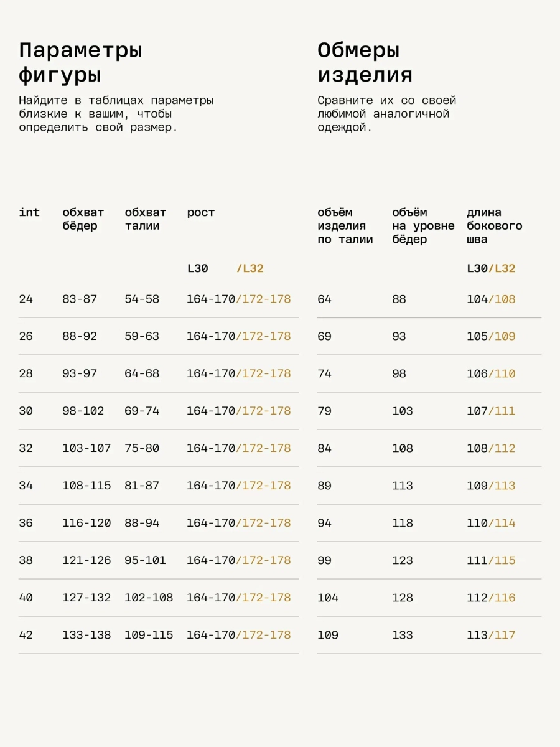This screenshot has height=747, width=560.
Task: Select the "обхват бёдер" column header
Action: (83, 219)
